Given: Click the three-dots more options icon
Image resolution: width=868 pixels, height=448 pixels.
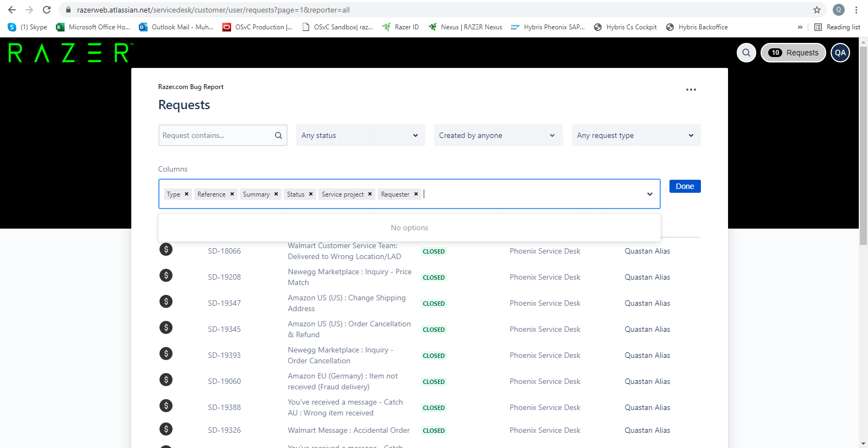Looking at the screenshot, I should coord(691,90).
